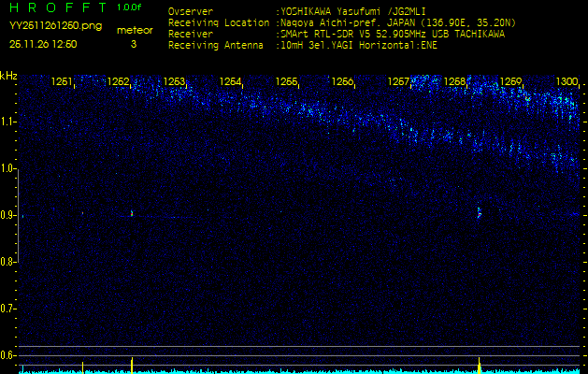Click the 1258 time marker

point(454,82)
